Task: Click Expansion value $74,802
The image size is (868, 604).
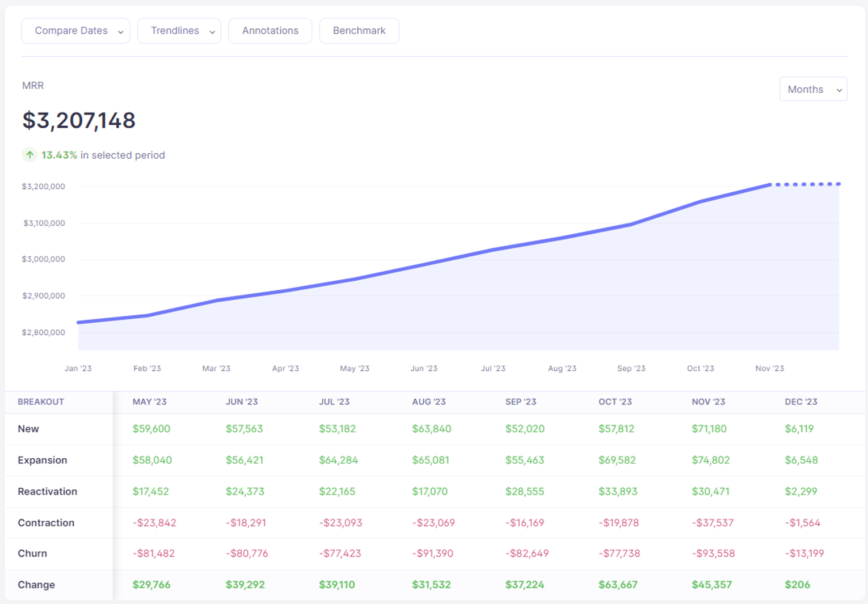Action: (711, 460)
